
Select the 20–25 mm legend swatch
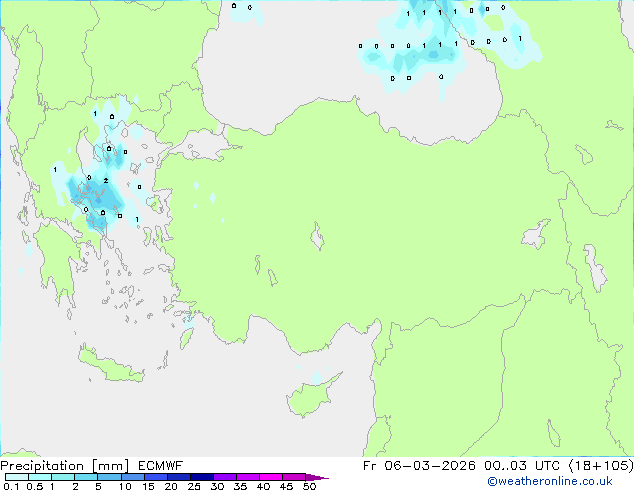pyautogui.click(x=179, y=477)
